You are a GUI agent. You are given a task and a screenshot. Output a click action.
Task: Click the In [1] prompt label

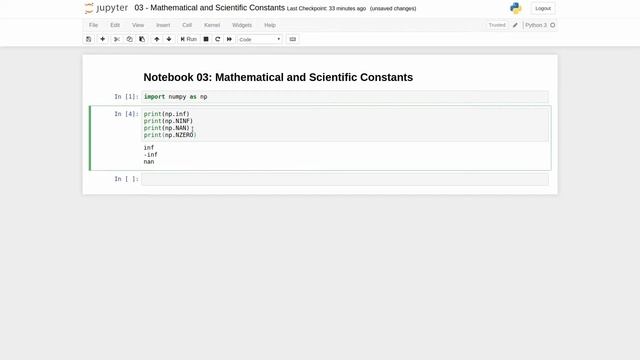click(x=126, y=97)
